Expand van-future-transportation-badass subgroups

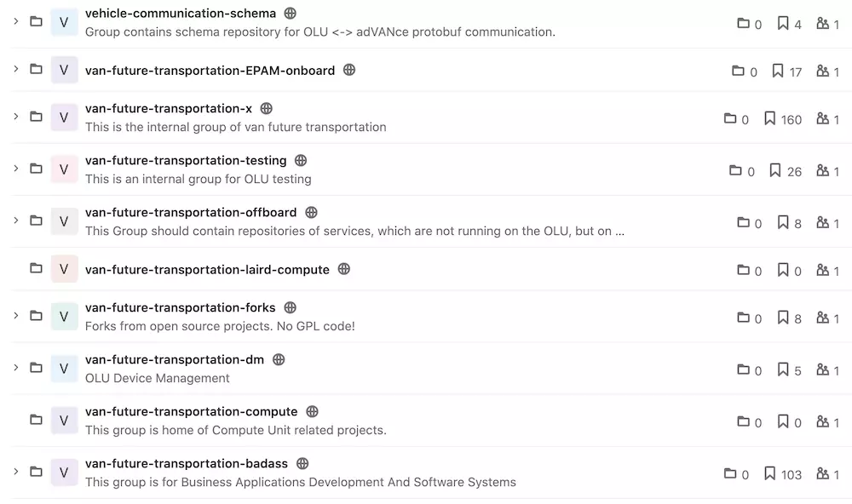(x=15, y=472)
